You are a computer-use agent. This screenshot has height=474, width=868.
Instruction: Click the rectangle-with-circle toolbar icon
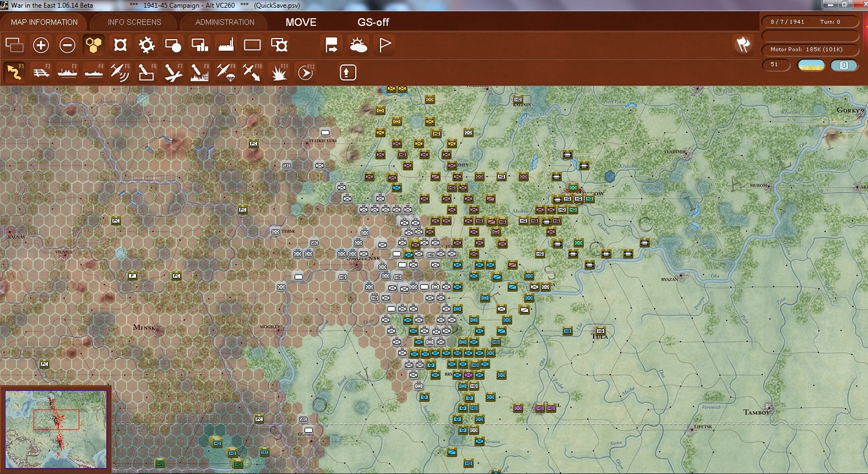coord(173,45)
